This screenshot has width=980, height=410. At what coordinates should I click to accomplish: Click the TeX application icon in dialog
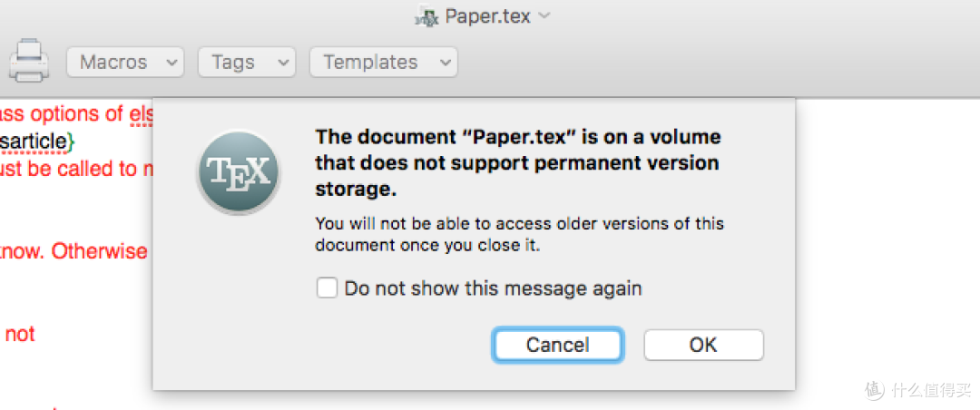click(238, 172)
